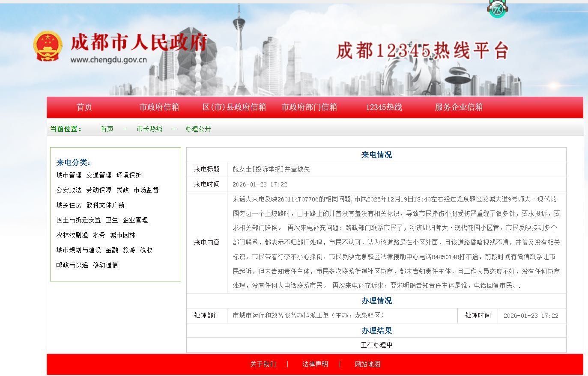
Task: Select 市政府部门信箱 in navigation bar
Action: pyautogui.click(x=309, y=107)
